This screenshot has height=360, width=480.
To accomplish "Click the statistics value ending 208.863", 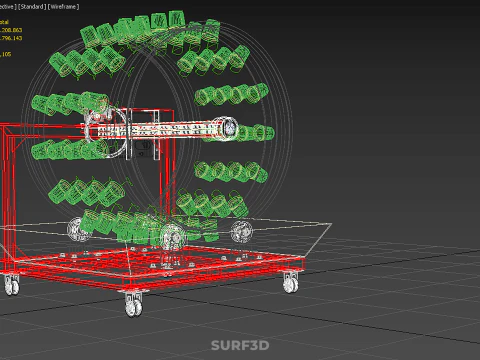I will coord(11,30).
